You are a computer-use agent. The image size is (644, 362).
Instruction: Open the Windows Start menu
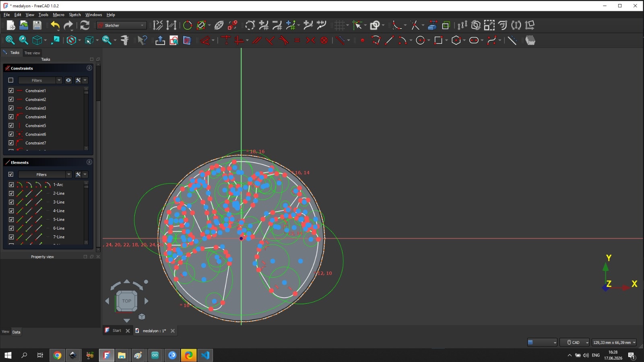coord(8,355)
